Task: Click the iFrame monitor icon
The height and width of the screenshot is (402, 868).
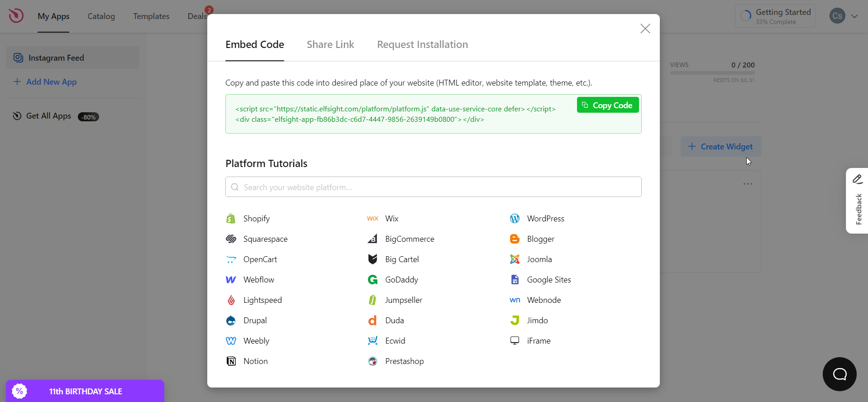Action: coord(515,340)
